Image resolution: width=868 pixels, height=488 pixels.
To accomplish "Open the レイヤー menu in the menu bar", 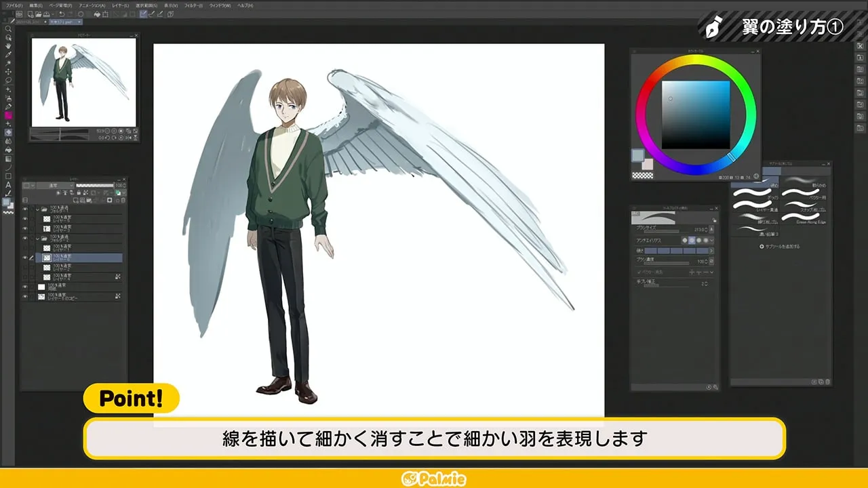I will pyautogui.click(x=121, y=5).
